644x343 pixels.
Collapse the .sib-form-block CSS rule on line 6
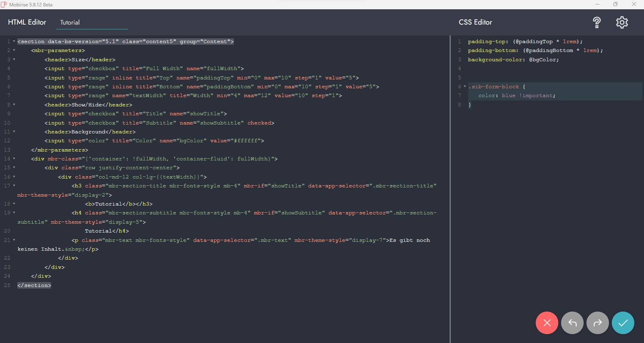[465, 87]
